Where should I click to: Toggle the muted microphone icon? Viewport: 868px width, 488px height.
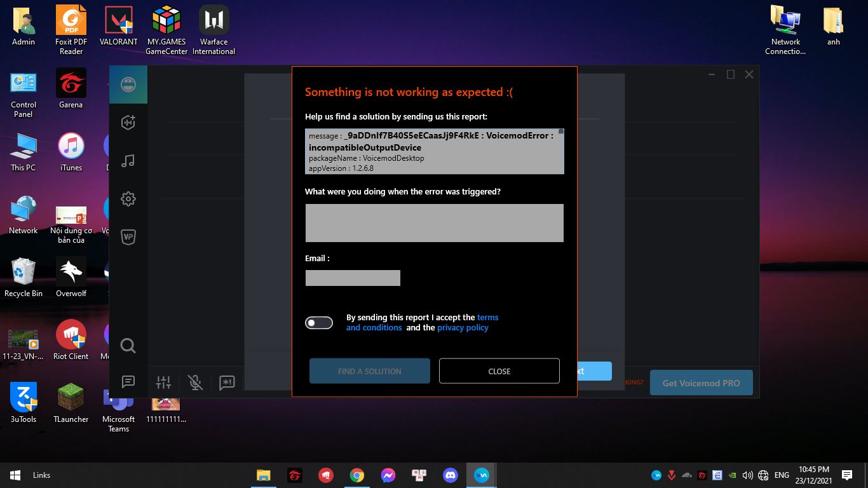click(x=196, y=382)
